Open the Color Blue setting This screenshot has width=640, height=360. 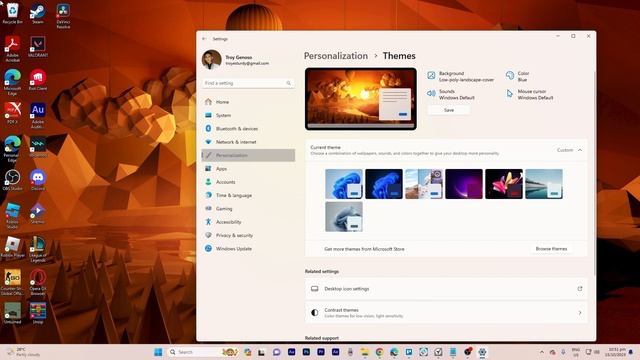[x=518, y=76]
